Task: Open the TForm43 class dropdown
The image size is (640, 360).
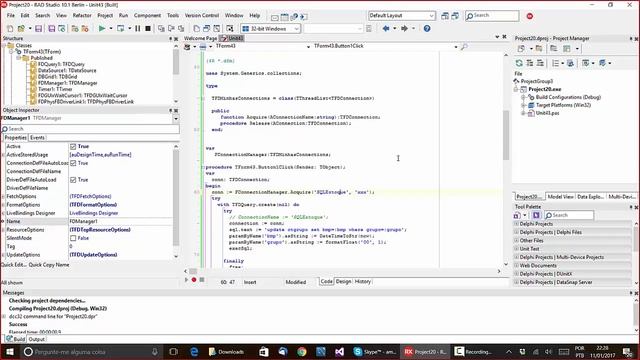Action: pyautogui.click(x=308, y=47)
